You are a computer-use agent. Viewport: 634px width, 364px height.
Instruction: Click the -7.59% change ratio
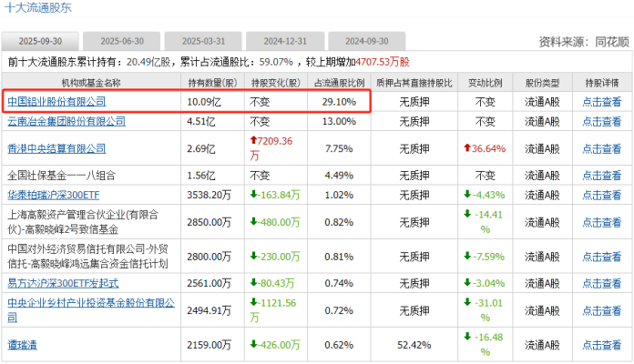pos(485,257)
